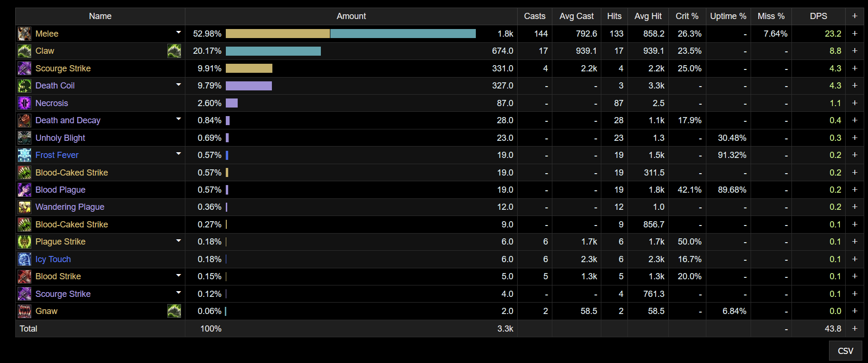868x363 pixels.
Task: Click the Claw ability icon
Action: 24,51
